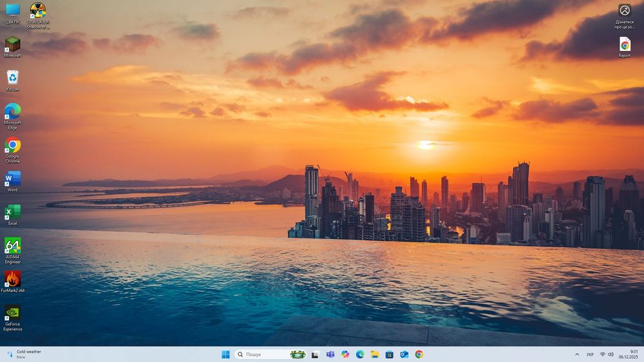
Task: Click the Пошук taskbar search box
Action: pyautogui.click(x=270, y=354)
